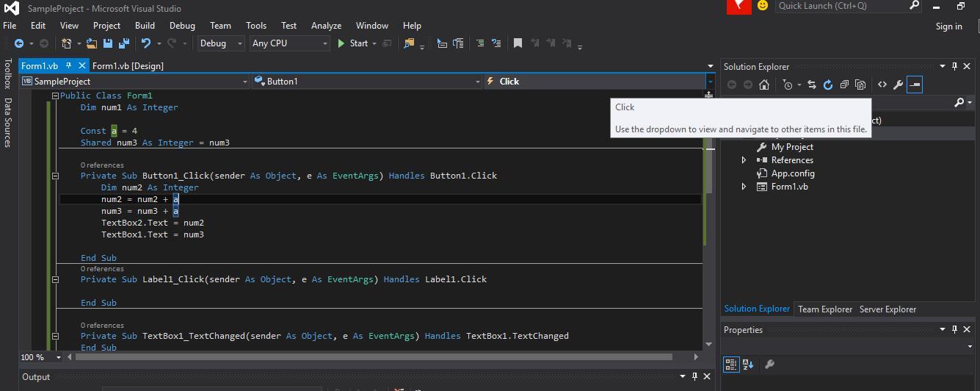Sort properties alphabetically
Screen dimensions: 980x391
tap(748, 364)
